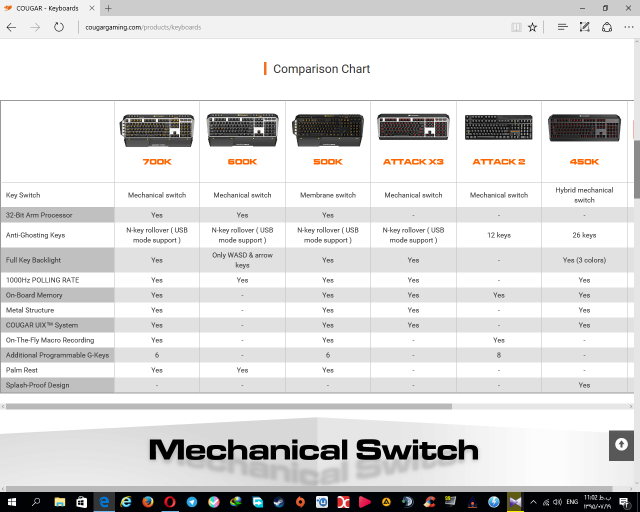Open Reading view book icon
640x512 pixels.
click(516, 27)
